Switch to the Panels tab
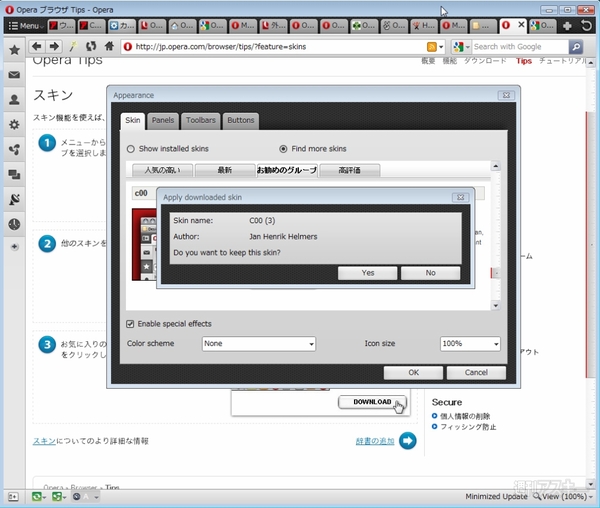 [163, 120]
